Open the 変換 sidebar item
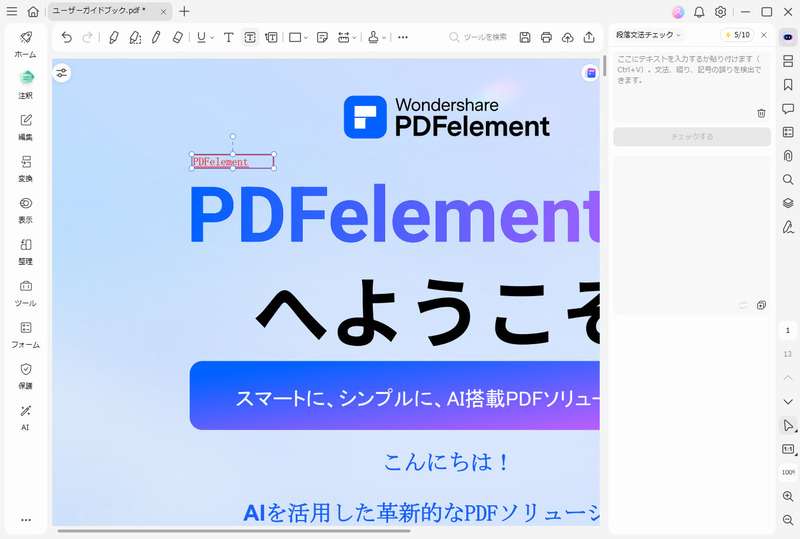 click(x=26, y=168)
